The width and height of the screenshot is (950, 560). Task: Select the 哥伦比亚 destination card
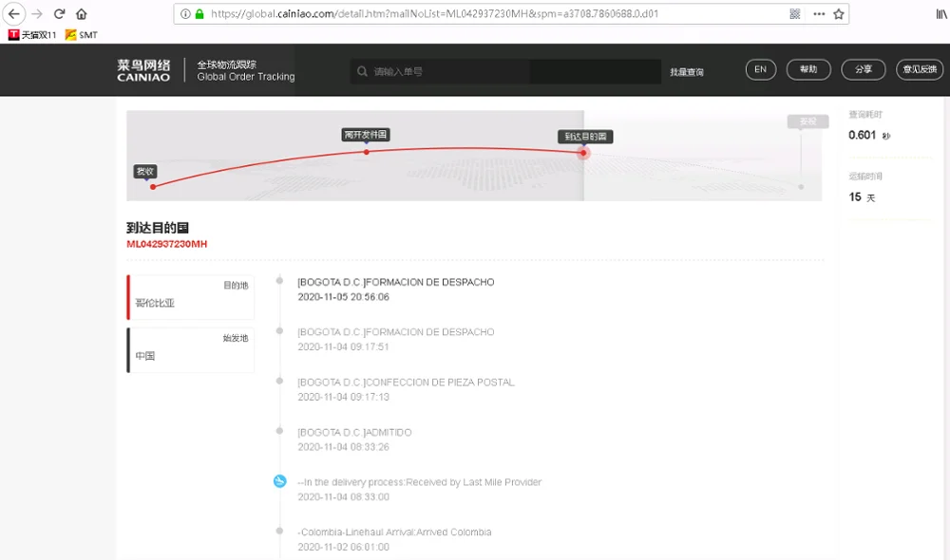(x=190, y=297)
